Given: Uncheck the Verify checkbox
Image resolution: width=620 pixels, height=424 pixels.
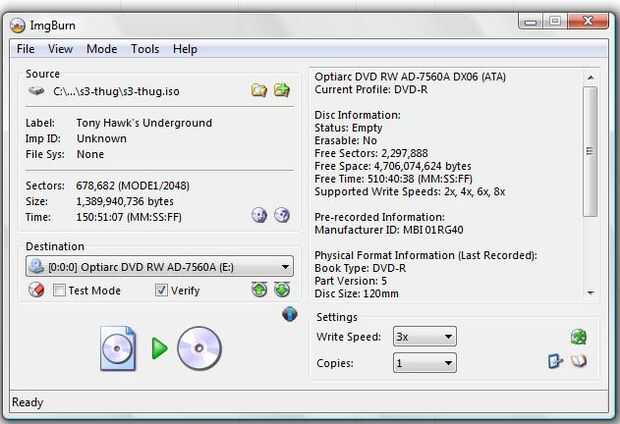Looking at the screenshot, I should tap(161, 290).
